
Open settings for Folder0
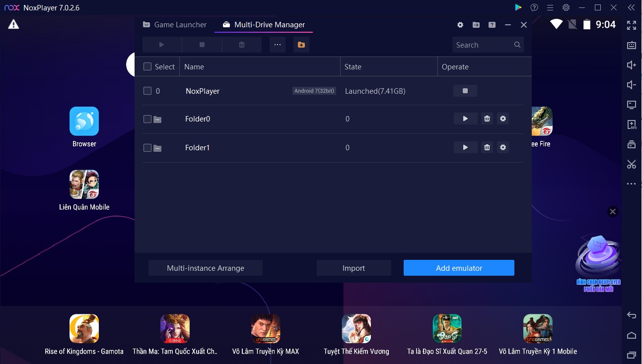click(503, 119)
